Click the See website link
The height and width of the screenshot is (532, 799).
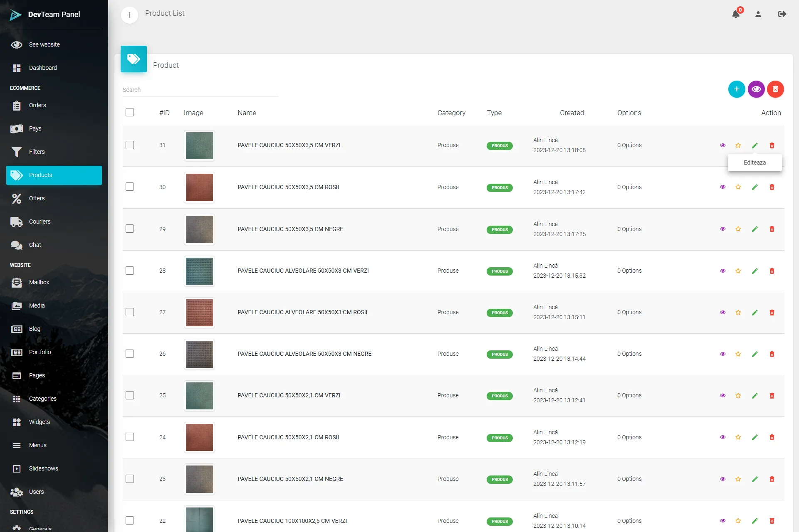click(x=44, y=44)
